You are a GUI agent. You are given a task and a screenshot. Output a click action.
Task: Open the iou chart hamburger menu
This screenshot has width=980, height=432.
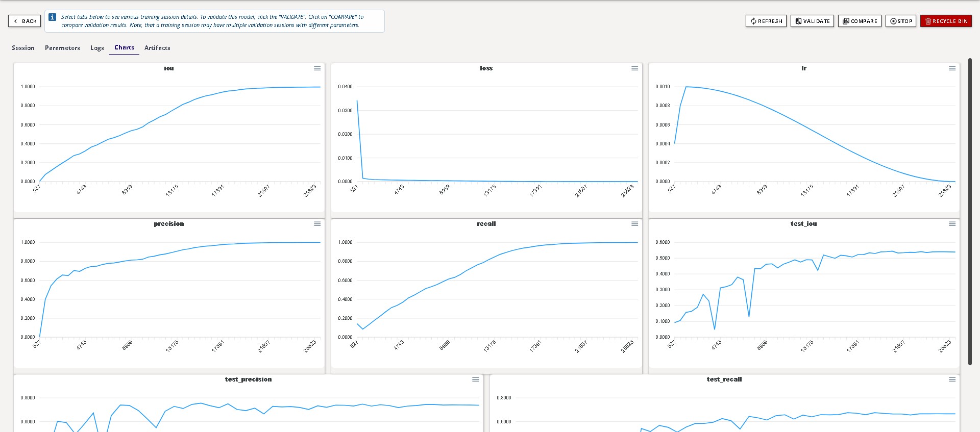[317, 68]
